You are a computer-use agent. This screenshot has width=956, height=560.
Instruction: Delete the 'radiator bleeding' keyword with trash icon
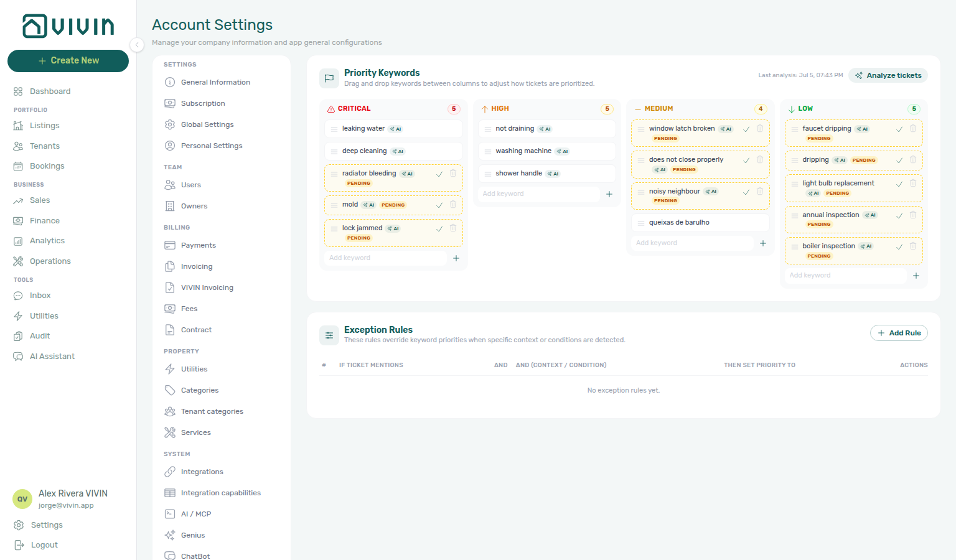coord(453,174)
